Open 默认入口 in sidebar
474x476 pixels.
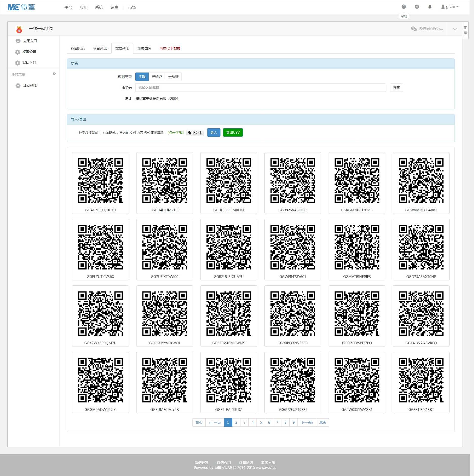point(29,63)
